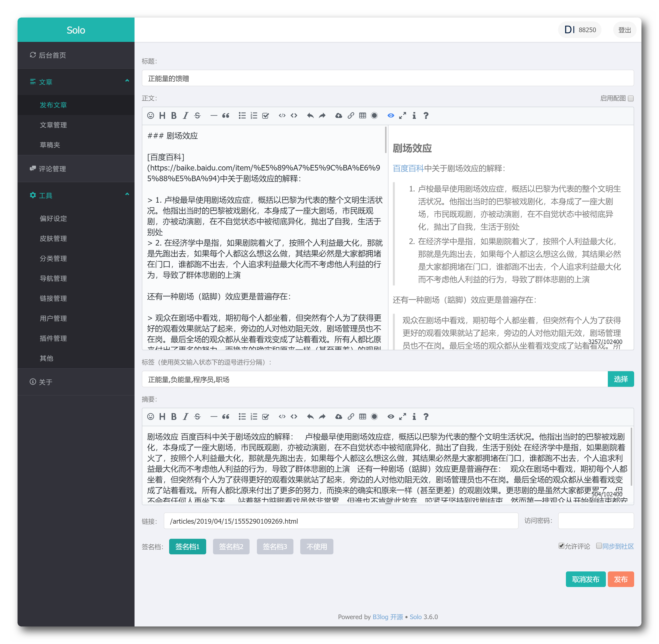Select signature 签名档1
The height and width of the screenshot is (644, 659).
[x=187, y=547]
